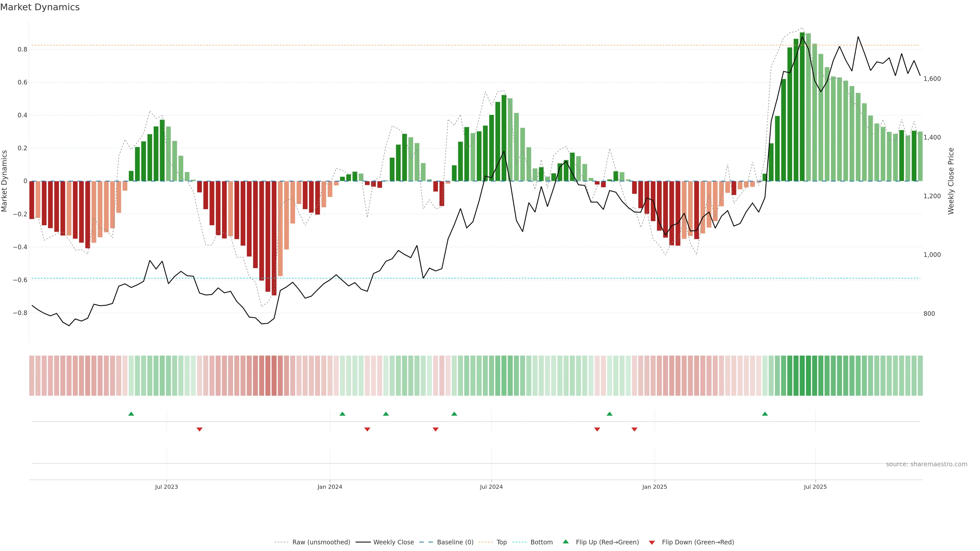Click the Weekly Close Price axis title

click(x=951, y=181)
